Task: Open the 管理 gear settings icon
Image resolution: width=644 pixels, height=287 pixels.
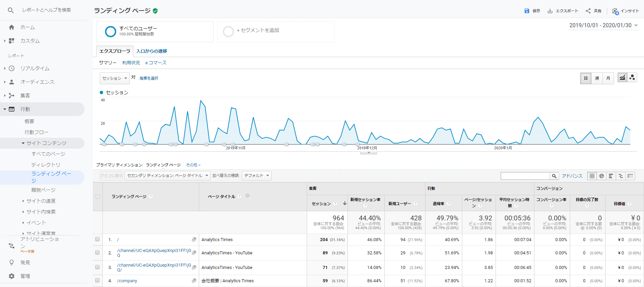Action: 12,276
